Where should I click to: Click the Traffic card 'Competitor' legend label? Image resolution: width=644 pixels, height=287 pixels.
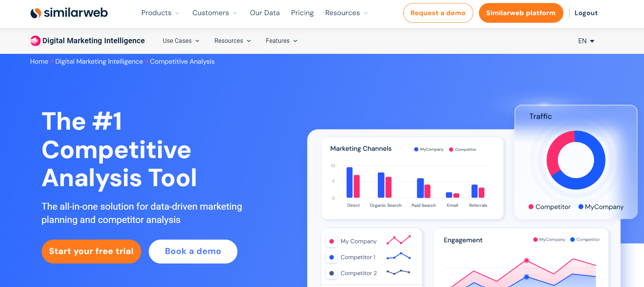pyautogui.click(x=553, y=207)
